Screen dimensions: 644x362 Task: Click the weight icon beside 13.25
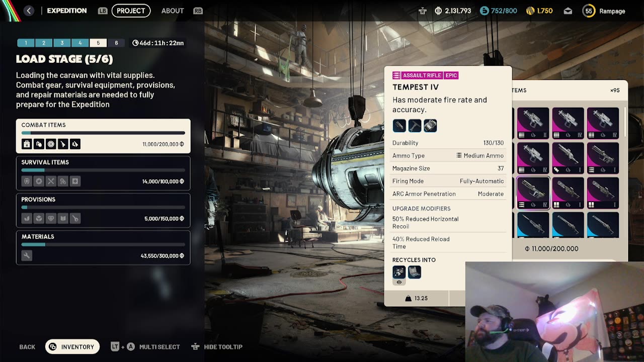409,299
